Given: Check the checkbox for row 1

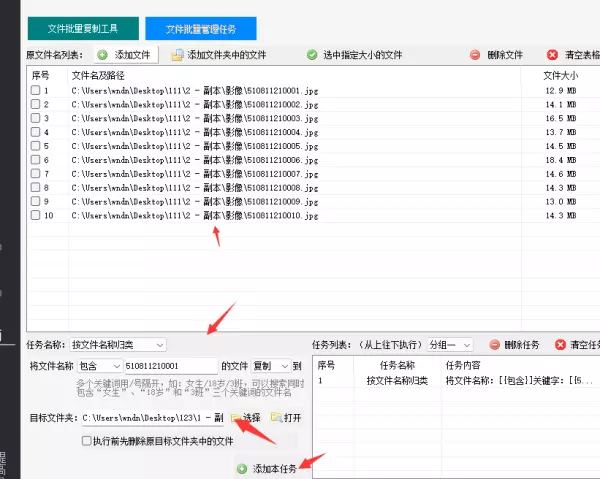Looking at the screenshot, I should pos(35,90).
